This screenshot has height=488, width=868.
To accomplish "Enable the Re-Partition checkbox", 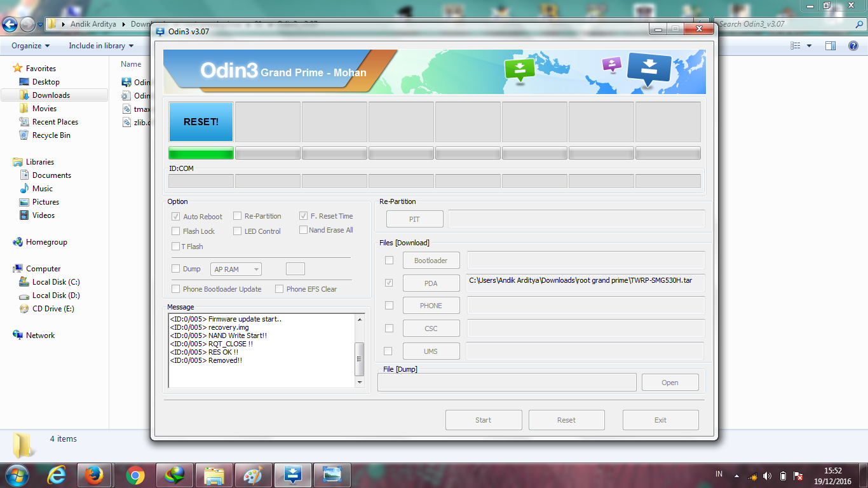I will [x=238, y=216].
